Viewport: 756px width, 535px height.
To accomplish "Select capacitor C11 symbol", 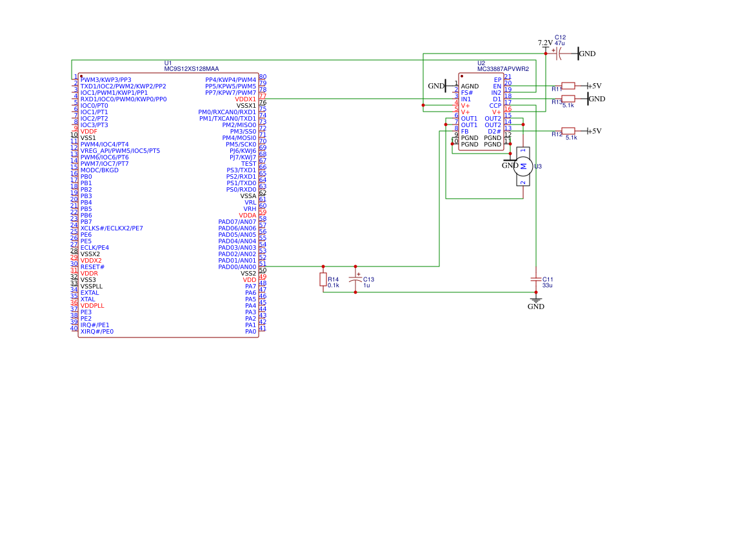I will pyautogui.click(x=535, y=279).
